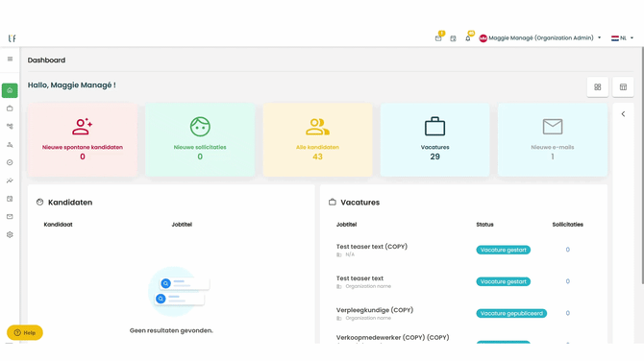Open the Nieuwe sollicitaties card
This screenshot has height=361, width=644.
[200, 139]
